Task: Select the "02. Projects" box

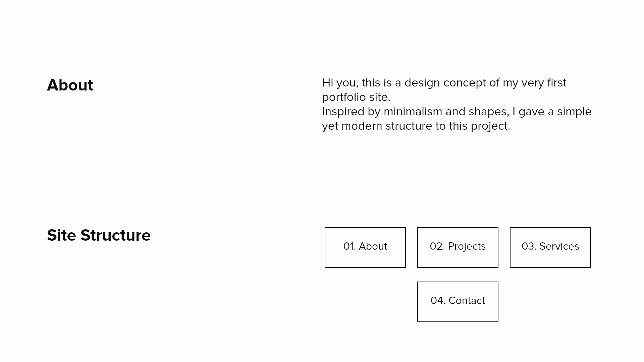Action: [458, 247]
